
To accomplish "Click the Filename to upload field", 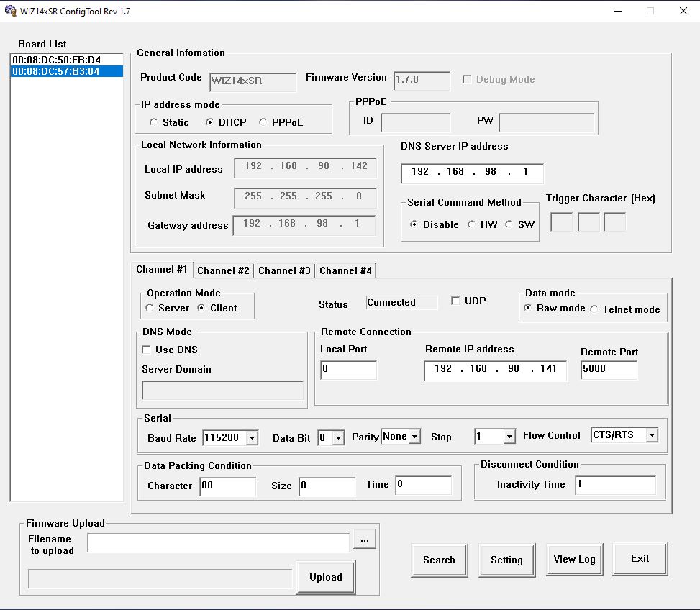I will [218, 542].
